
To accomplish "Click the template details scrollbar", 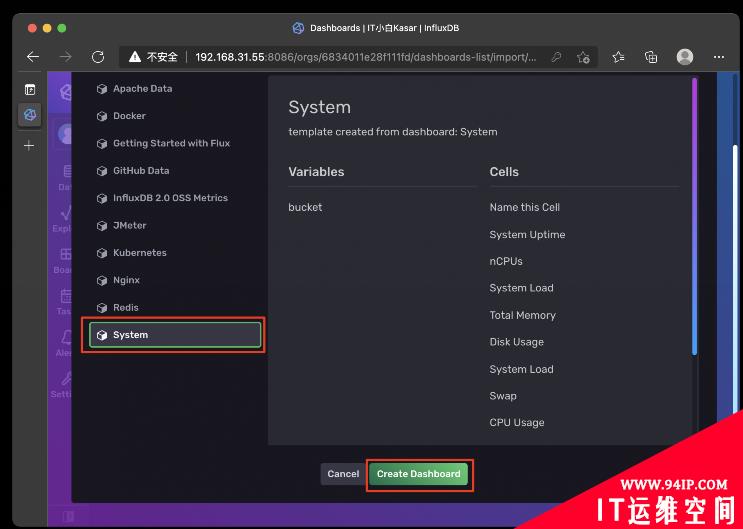I will (695, 217).
